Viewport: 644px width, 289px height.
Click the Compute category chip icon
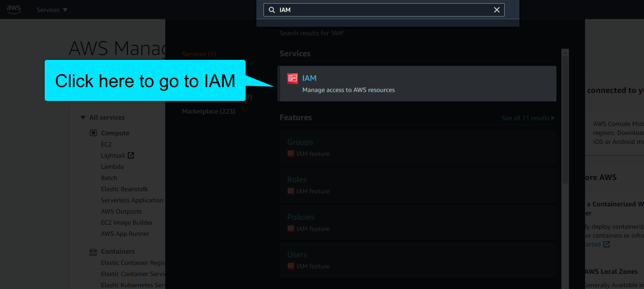coord(93,132)
